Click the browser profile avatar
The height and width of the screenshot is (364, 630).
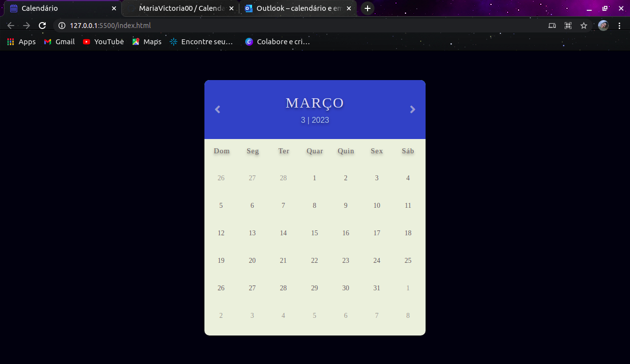tap(603, 25)
